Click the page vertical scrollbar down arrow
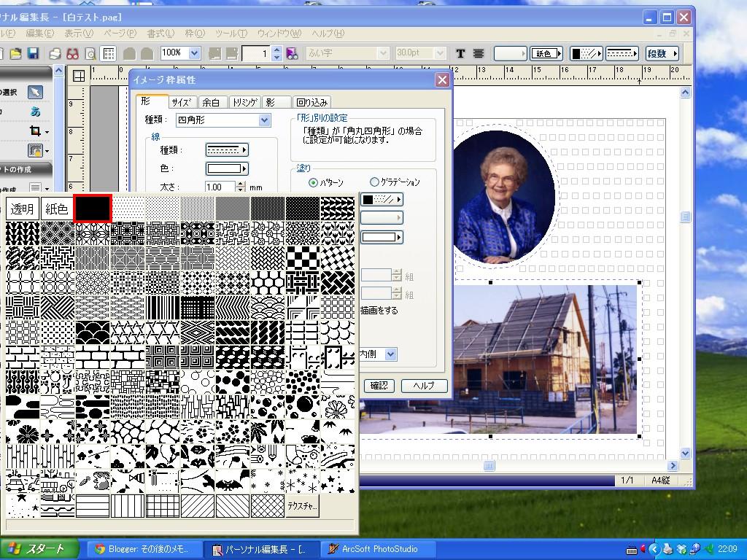Screen dimensions: 747x560 pyautogui.click(x=685, y=453)
